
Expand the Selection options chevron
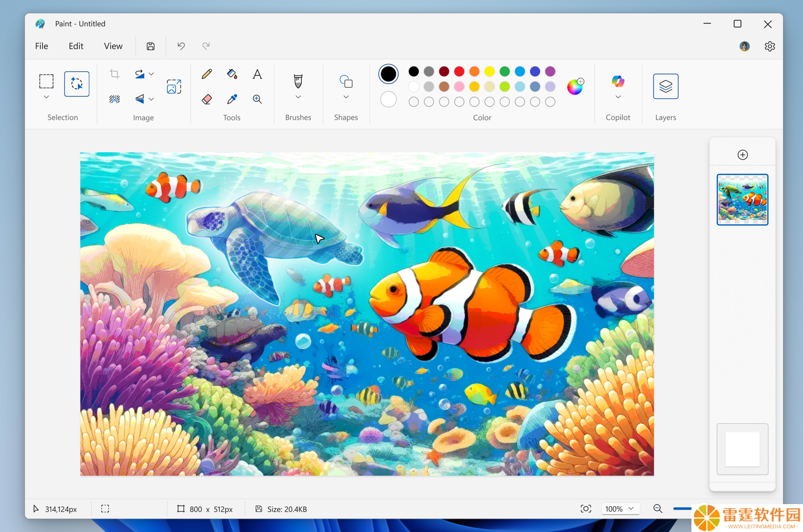tap(46, 97)
